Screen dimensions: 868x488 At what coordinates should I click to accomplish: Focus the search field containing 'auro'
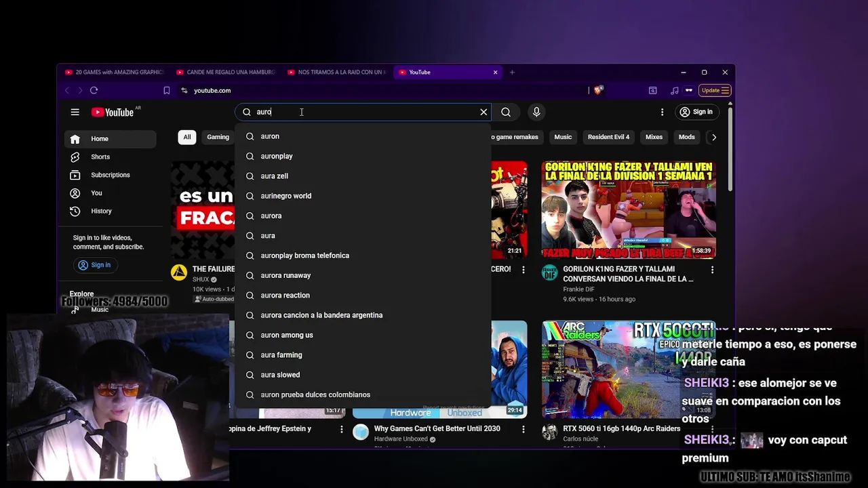click(x=363, y=112)
